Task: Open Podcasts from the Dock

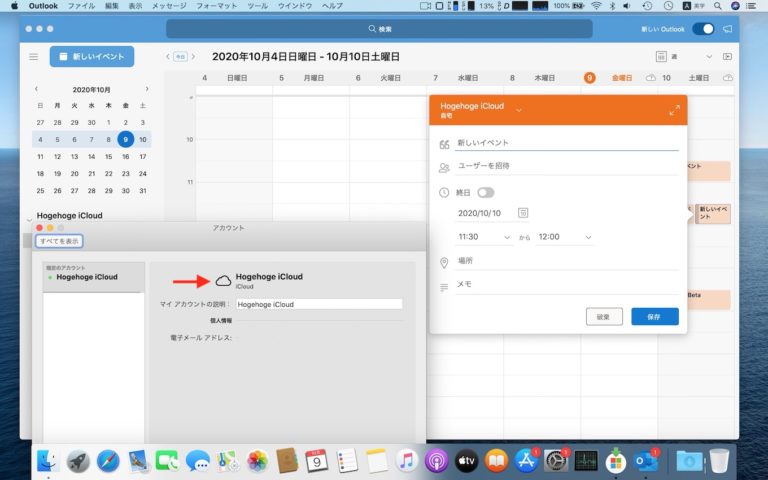Action: click(x=436, y=461)
